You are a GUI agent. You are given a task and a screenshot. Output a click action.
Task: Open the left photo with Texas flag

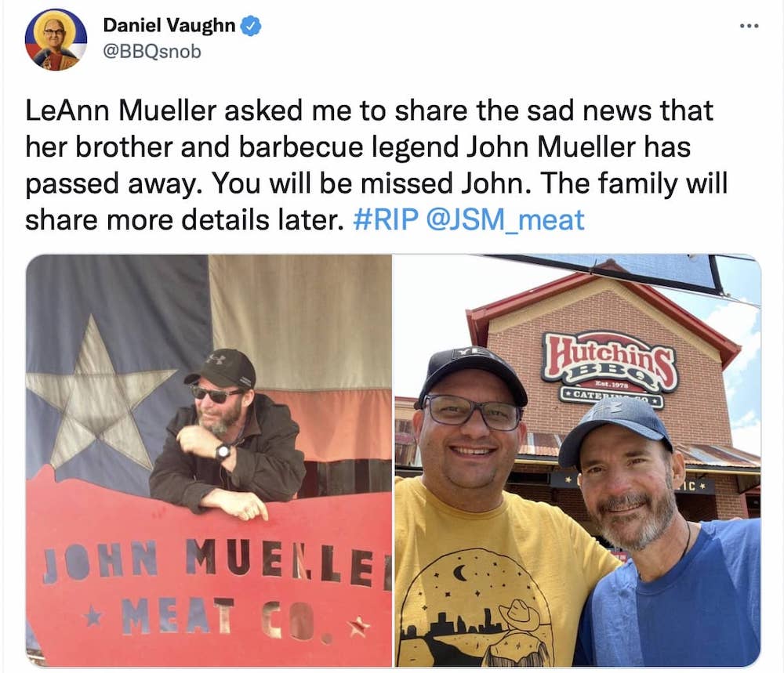[209, 461]
